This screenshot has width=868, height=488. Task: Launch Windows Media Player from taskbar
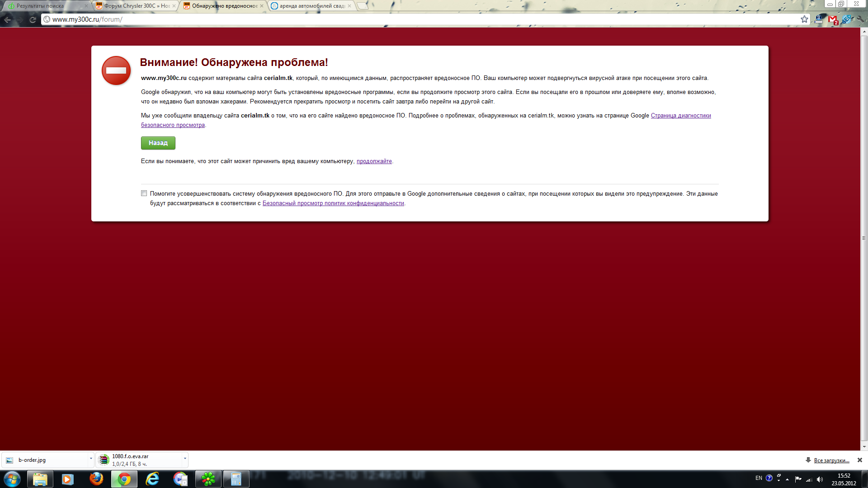(68, 479)
